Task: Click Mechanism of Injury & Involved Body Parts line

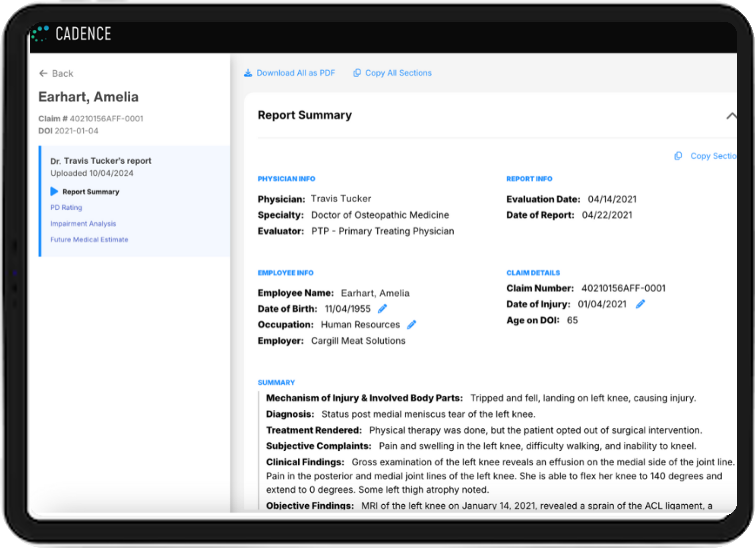Action: (x=481, y=398)
